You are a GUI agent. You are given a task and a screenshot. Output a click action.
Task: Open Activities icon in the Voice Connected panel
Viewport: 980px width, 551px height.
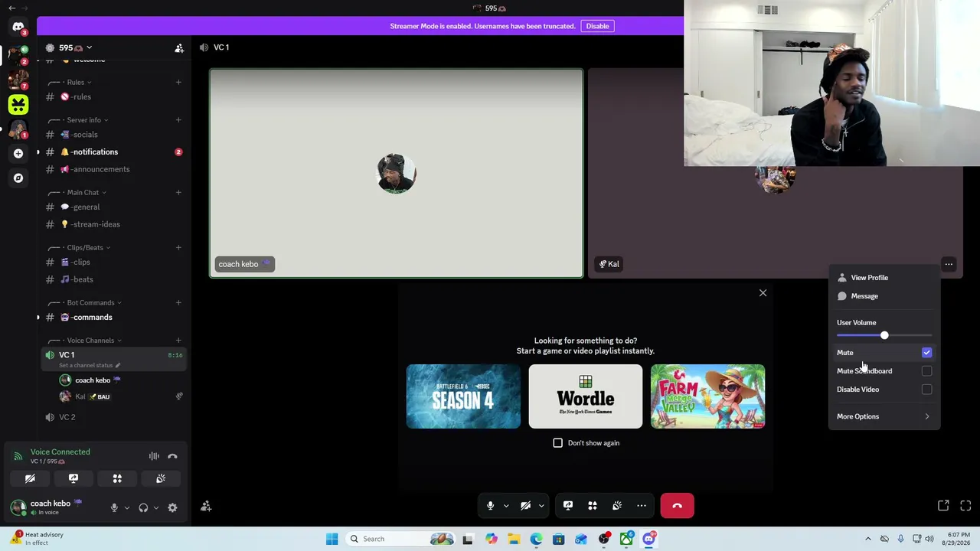click(117, 478)
